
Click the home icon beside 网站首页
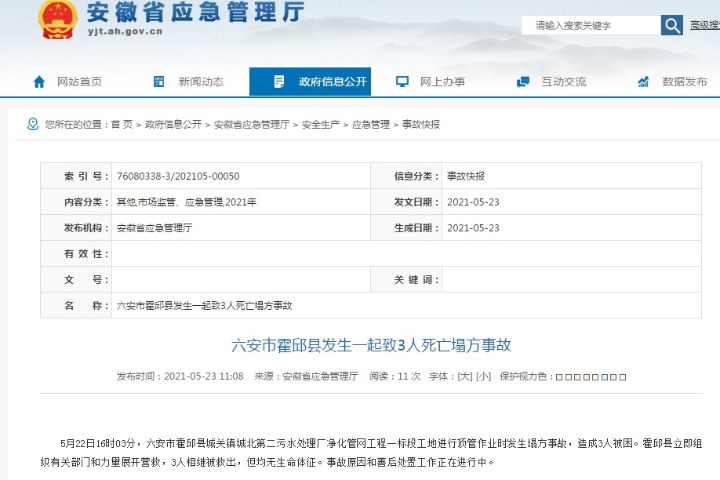point(39,82)
